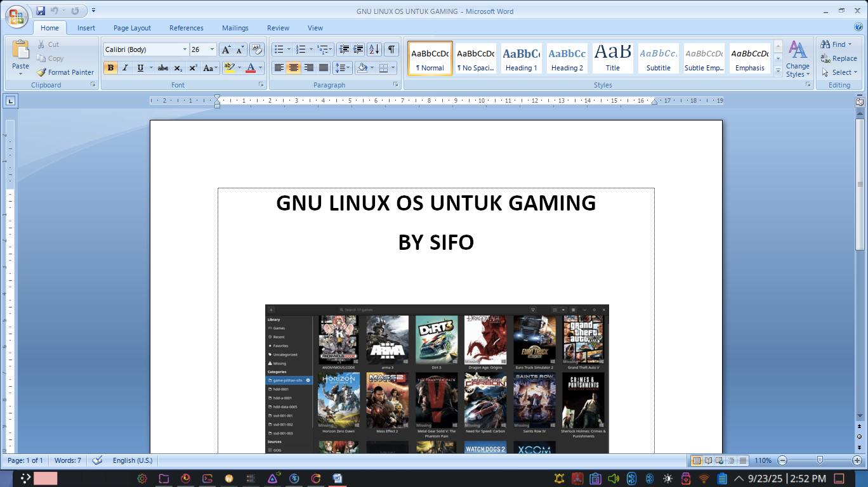Click font color red swatch
This screenshot has height=487, width=868.
click(x=251, y=68)
